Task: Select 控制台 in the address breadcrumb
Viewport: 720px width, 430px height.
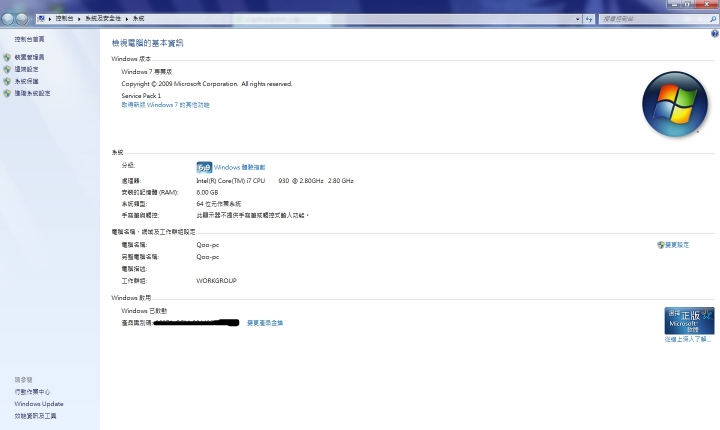Action: click(x=64, y=19)
